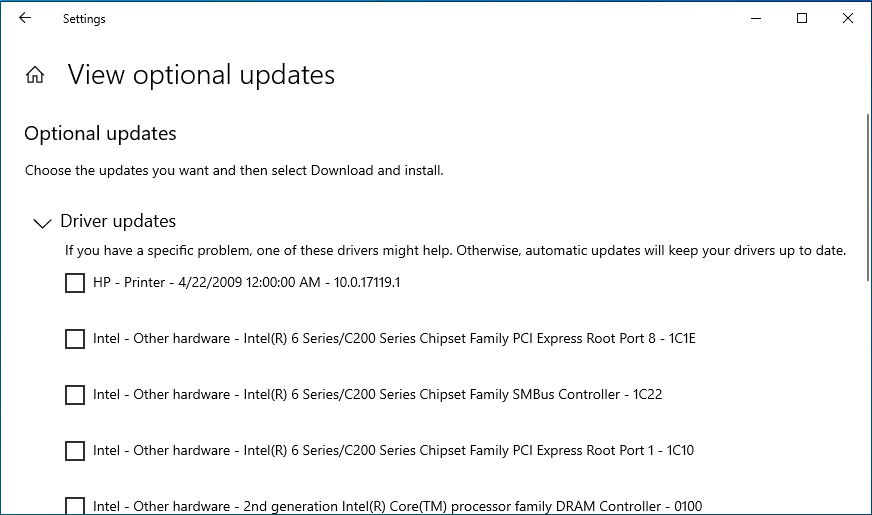Click the Settings title in the title bar

click(x=84, y=19)
